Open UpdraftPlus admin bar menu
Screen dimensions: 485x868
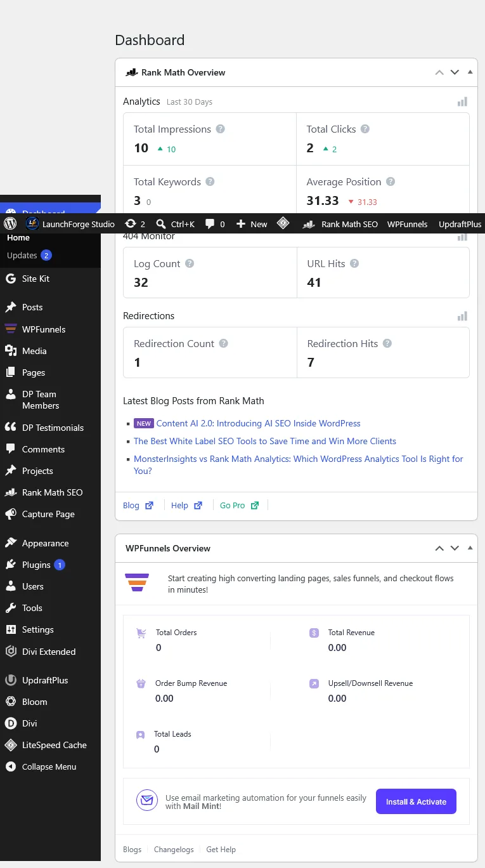460,224
